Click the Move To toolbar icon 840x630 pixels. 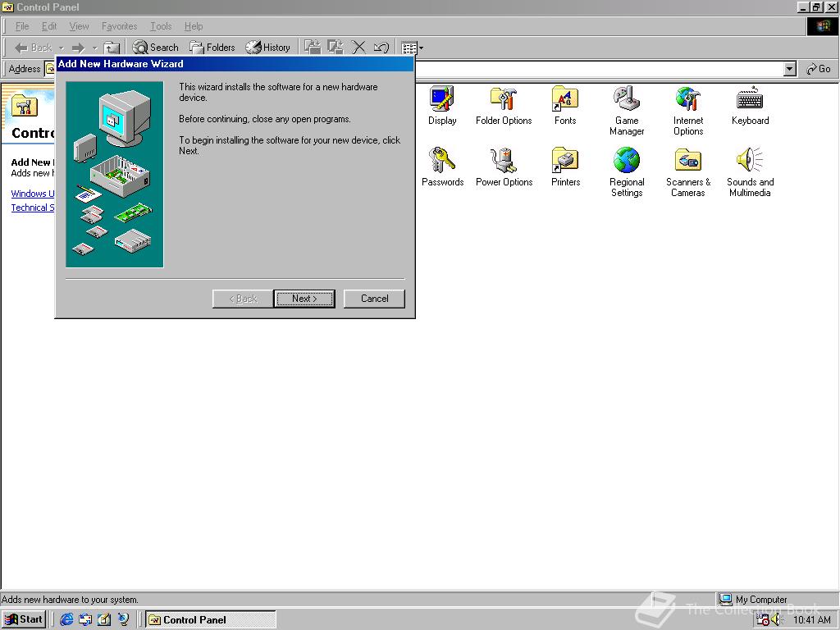click(x=313, y=47)
